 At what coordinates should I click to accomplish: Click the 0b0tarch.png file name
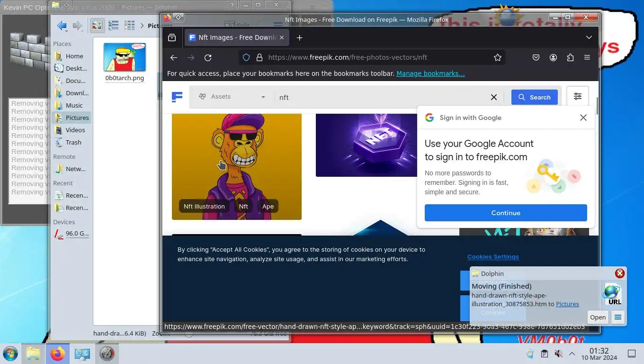(125, 78)
